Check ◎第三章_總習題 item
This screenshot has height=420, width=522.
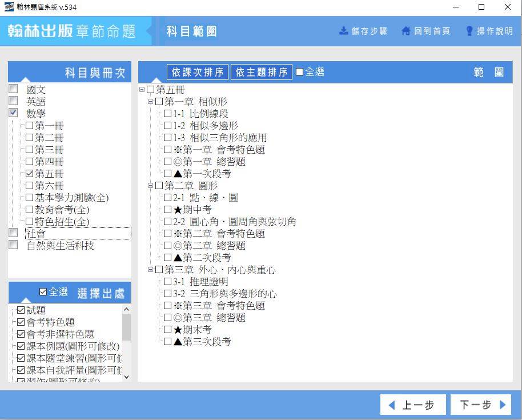point(167,317)
